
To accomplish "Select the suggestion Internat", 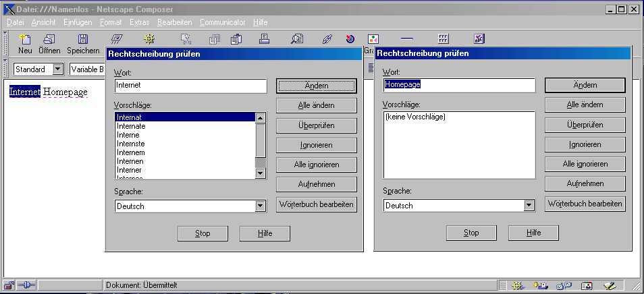I will [185, 117].
